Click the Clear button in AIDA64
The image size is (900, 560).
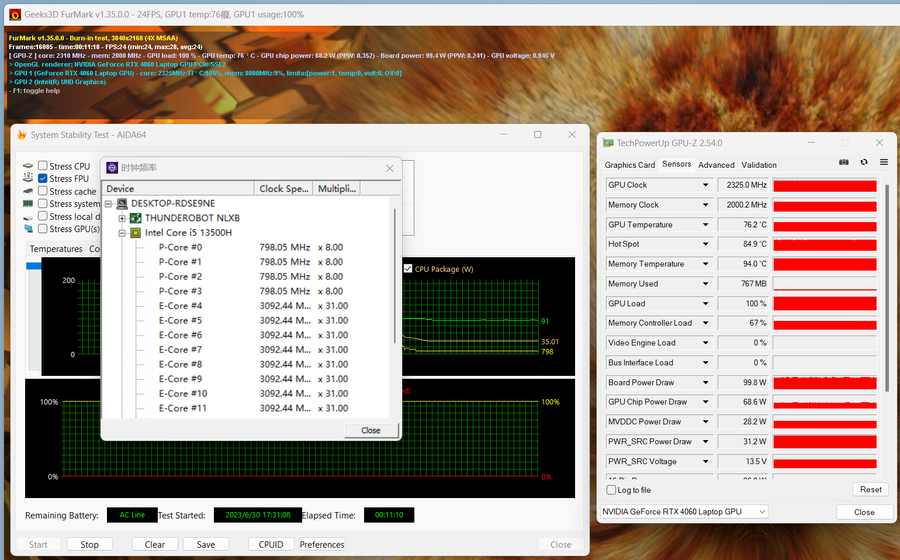point(154,545)
